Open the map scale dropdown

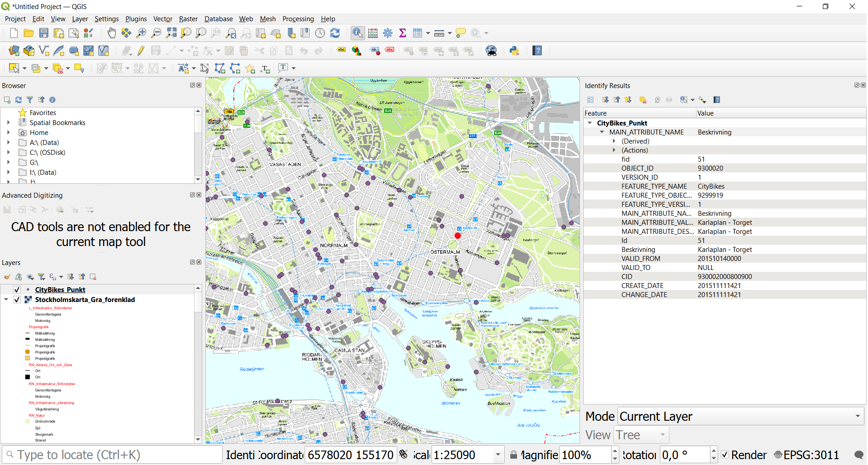coord(498,455)
